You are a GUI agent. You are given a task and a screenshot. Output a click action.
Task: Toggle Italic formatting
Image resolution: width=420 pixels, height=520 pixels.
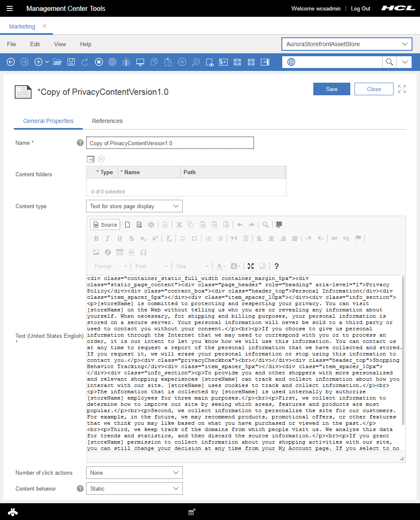(x=108, y=238)
